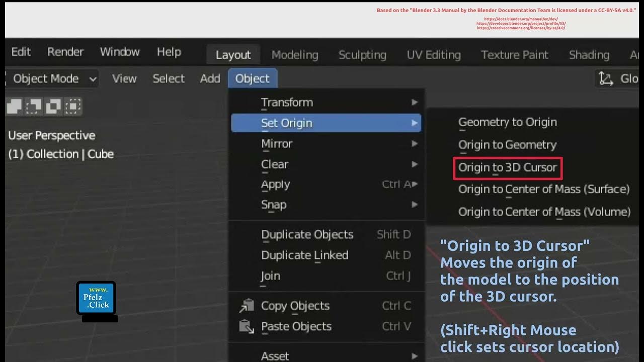Viewport: 644px width, 362px height.
Task: Switch to the Shading workspace tab
Action: point(589,55)
